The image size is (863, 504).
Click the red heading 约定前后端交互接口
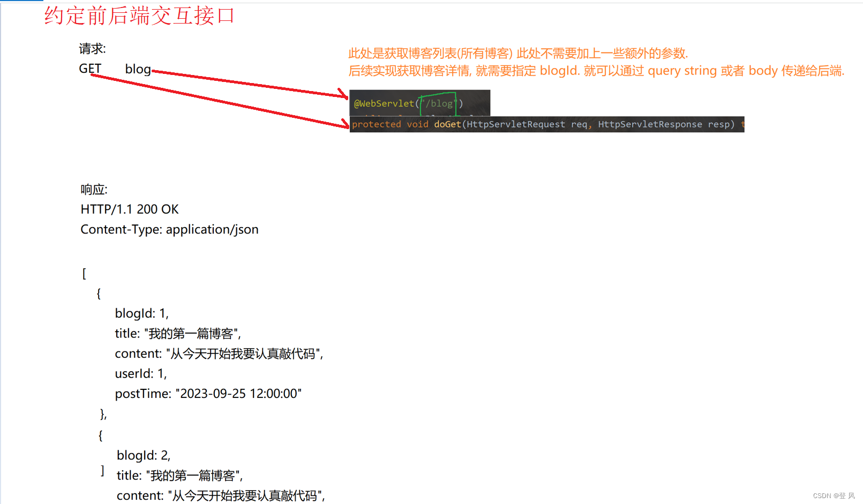pos(139,16)
